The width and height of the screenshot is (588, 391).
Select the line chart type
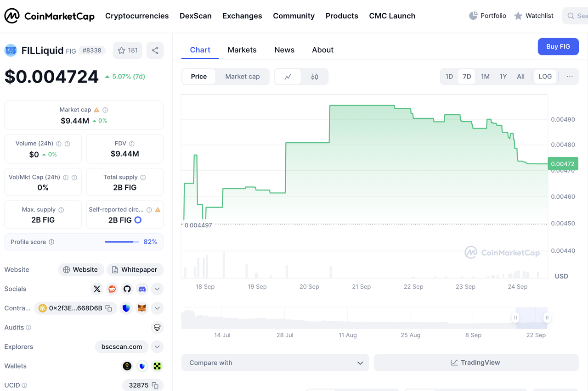288,77
